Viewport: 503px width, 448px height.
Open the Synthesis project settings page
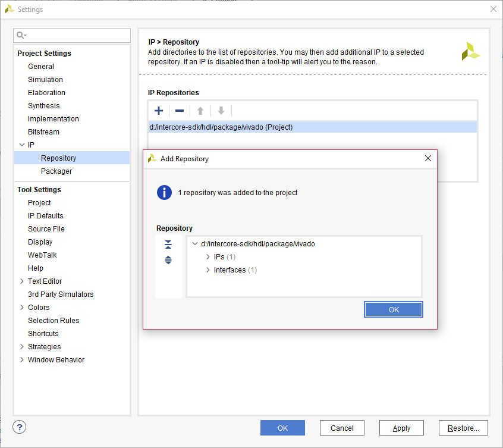click(44, 106)
